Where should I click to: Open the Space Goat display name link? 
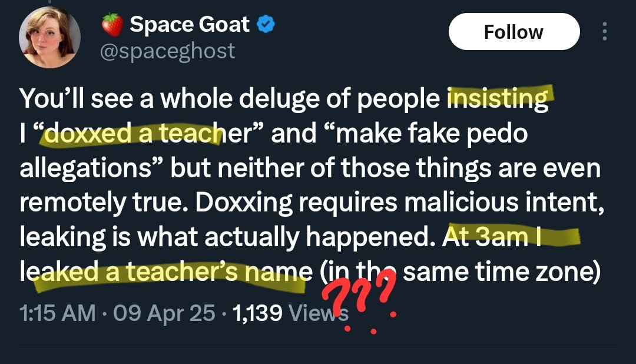pos(190,24)
